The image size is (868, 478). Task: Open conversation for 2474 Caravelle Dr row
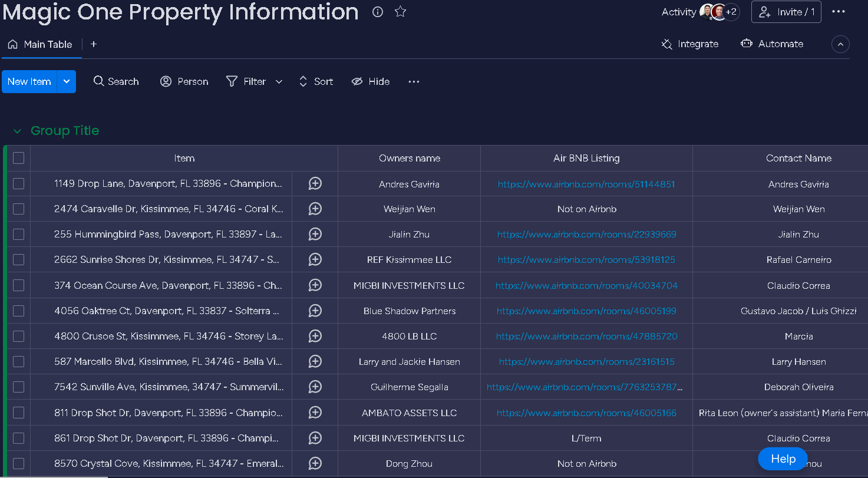(315, 209)
